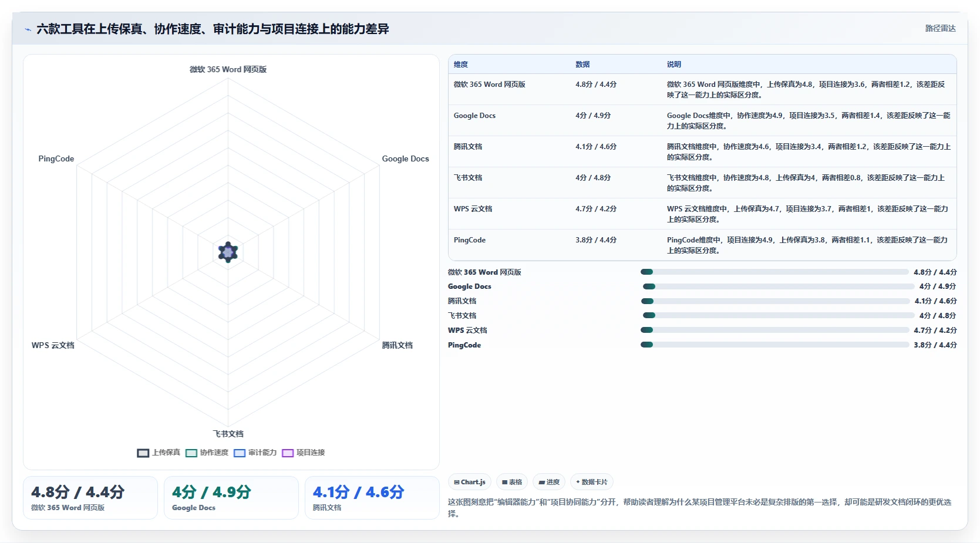Click the radar data point cluster at chart center
The image size is (980, 543).
tap(228, 252)
